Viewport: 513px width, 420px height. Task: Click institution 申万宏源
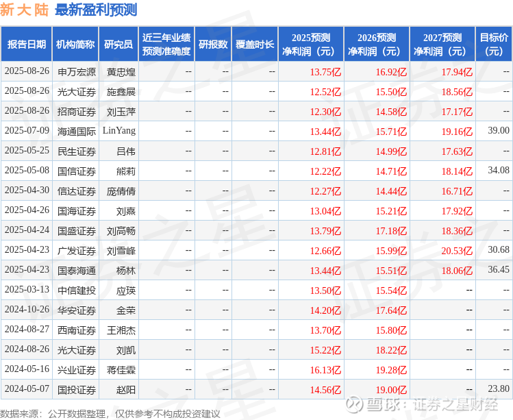click(77, 72)
